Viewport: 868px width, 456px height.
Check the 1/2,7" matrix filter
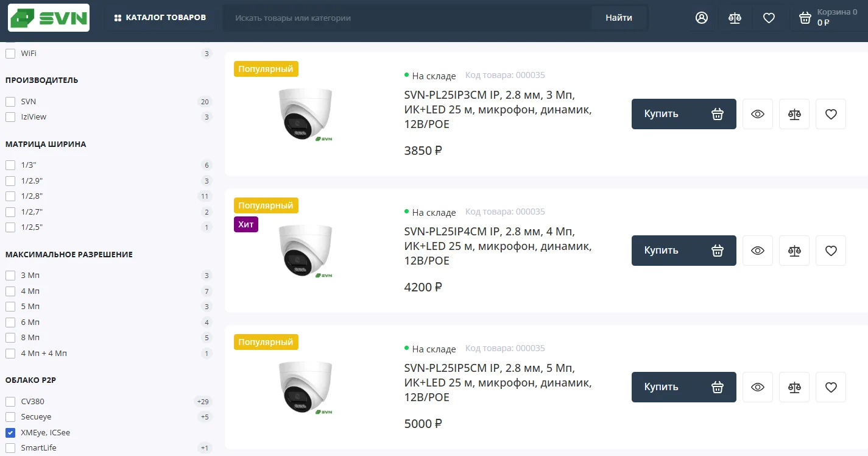tap(10, 212)
